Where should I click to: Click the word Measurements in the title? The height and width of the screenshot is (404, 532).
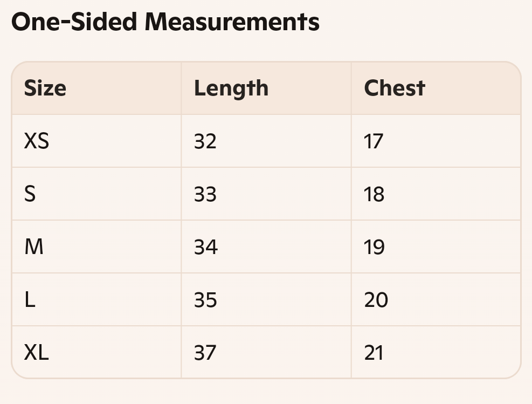(232, 22)
